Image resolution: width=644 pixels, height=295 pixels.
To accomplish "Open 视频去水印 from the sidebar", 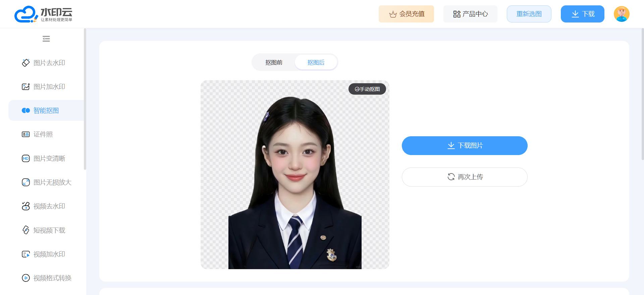I will 46,206.
